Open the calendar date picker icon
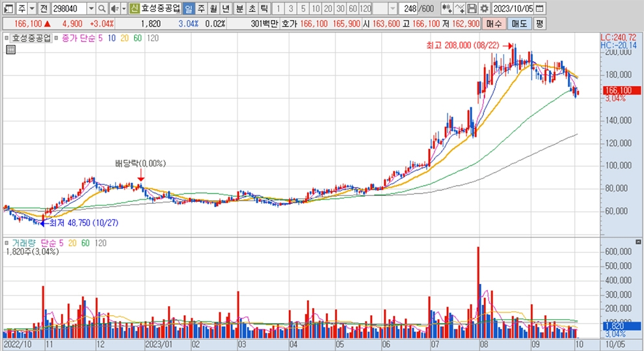This screenshot has height=351, width=644. click(540, 8)
